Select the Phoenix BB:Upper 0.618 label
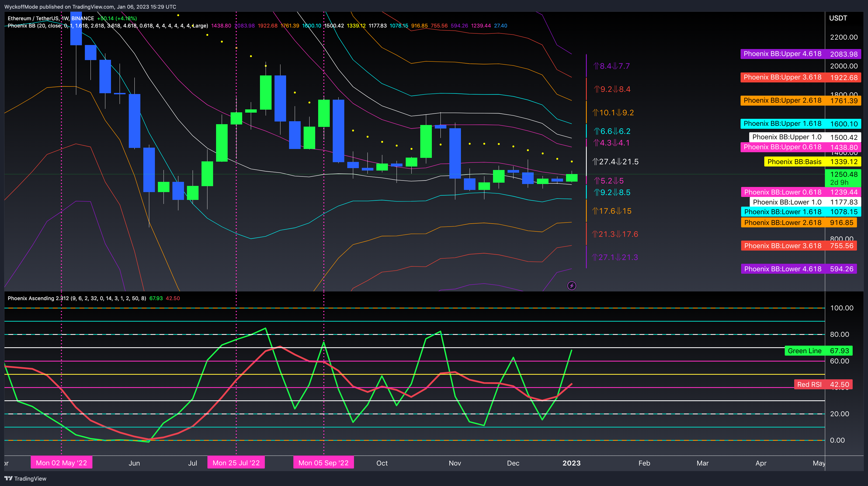Screen dimensions: 868x486 801,147
